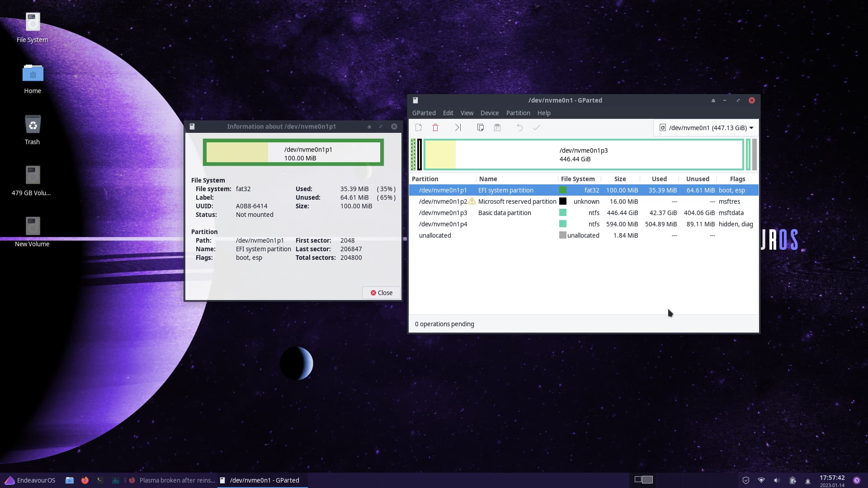Click the purple session icon at panel end
The height and width of the screenshot is (488, 868).
click(x=857, y=480)
